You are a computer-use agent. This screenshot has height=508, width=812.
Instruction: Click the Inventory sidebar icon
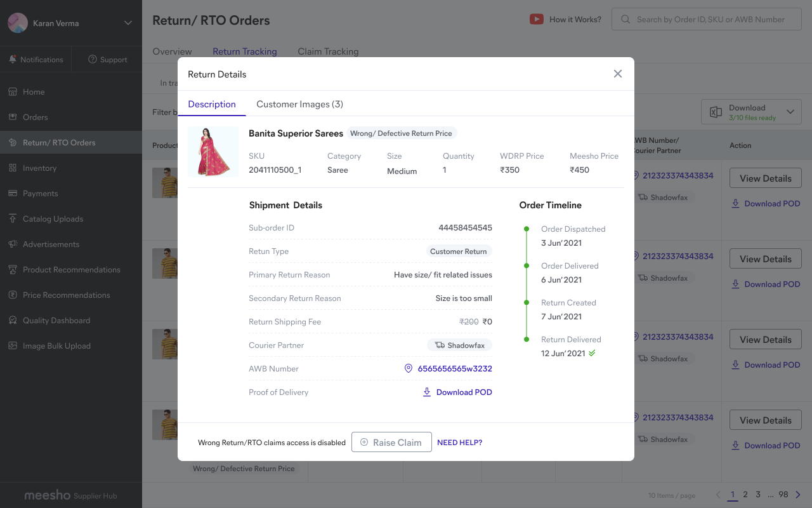tap(13, 168)
